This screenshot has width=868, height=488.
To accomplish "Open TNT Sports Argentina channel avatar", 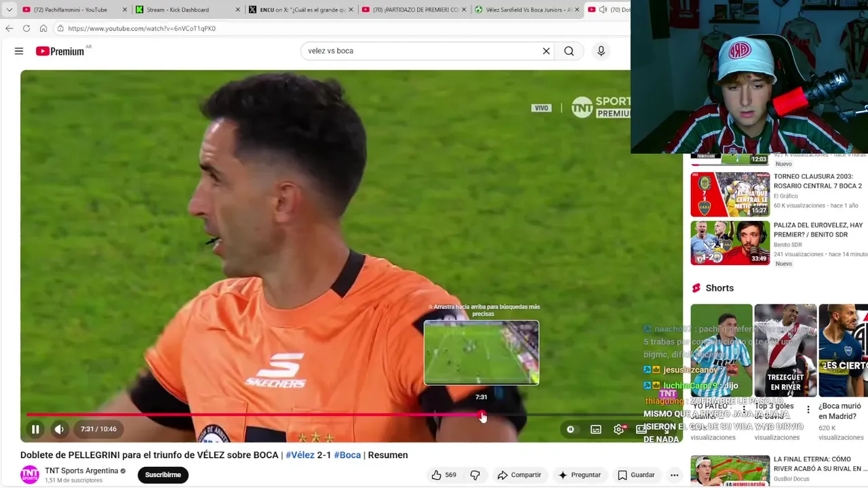I will point(29,474).
